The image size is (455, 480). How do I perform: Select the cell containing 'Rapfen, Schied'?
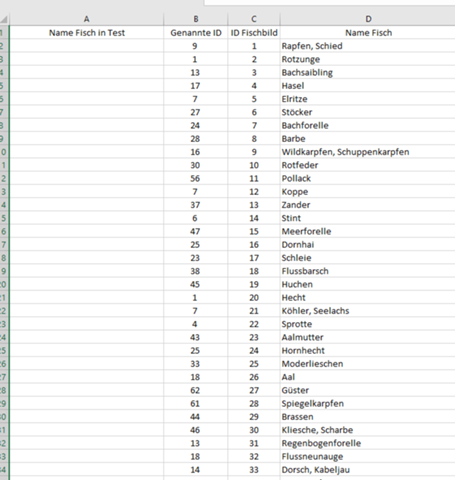coord(368,46)
